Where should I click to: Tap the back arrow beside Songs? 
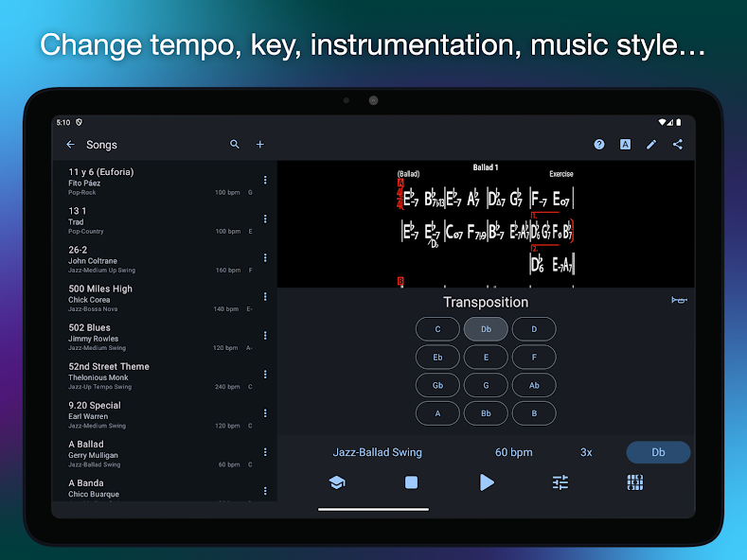tap(70, 145)
